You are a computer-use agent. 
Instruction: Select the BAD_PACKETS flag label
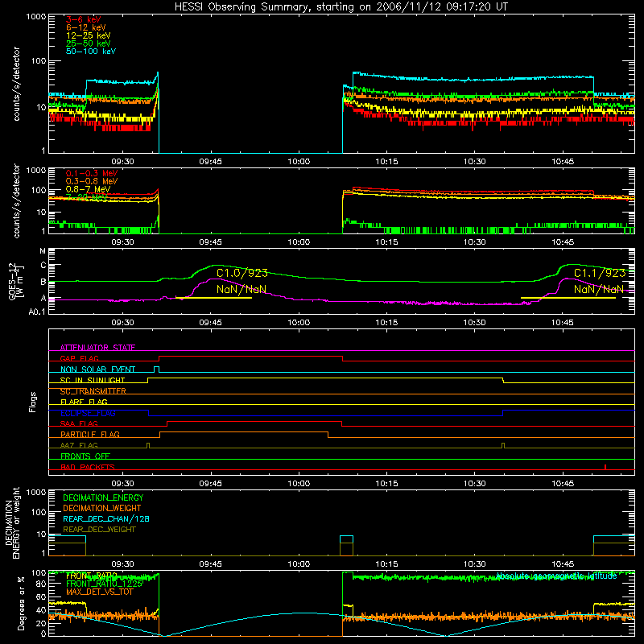[88, 467]
